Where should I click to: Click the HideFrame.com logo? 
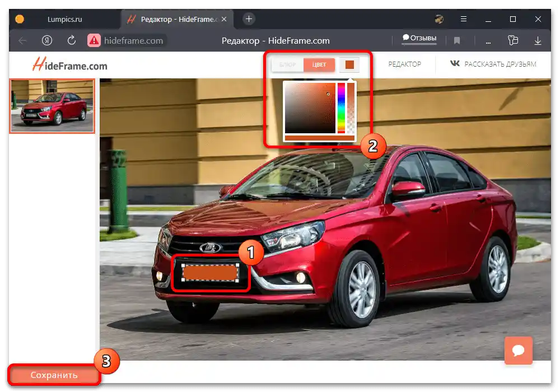(x=69, y=64)
